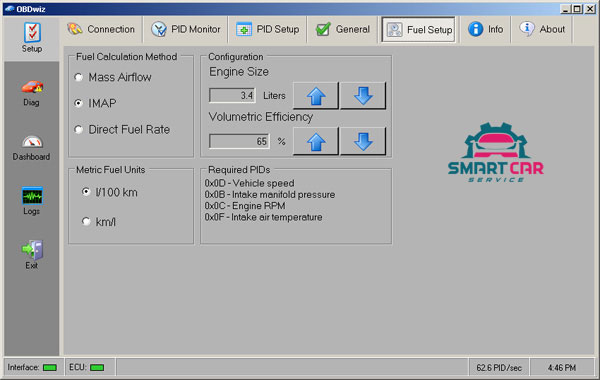
Task: Select the Fuel Setup tab
Action: click(x=419, y=29)
